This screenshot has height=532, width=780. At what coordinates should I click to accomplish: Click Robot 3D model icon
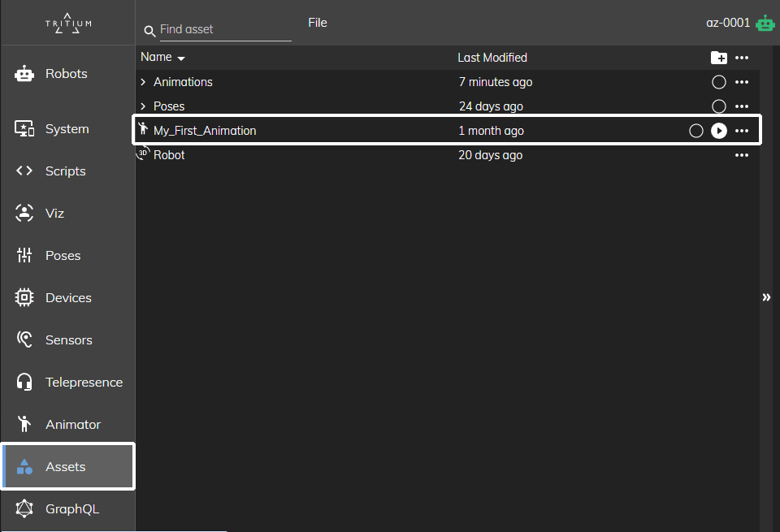coord(143,154)
